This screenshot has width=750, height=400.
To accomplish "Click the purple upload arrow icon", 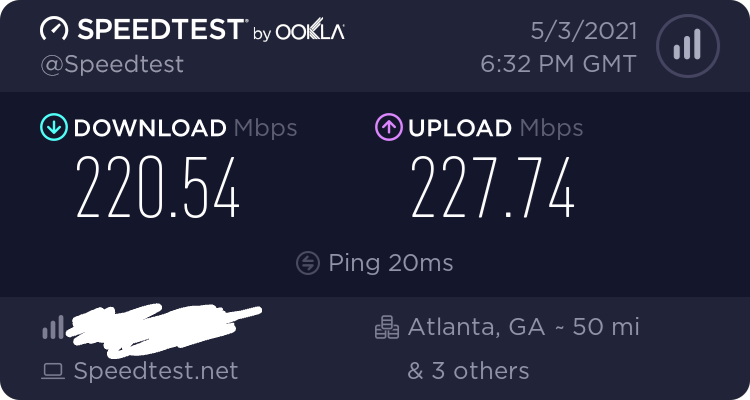I will (388, 127).
